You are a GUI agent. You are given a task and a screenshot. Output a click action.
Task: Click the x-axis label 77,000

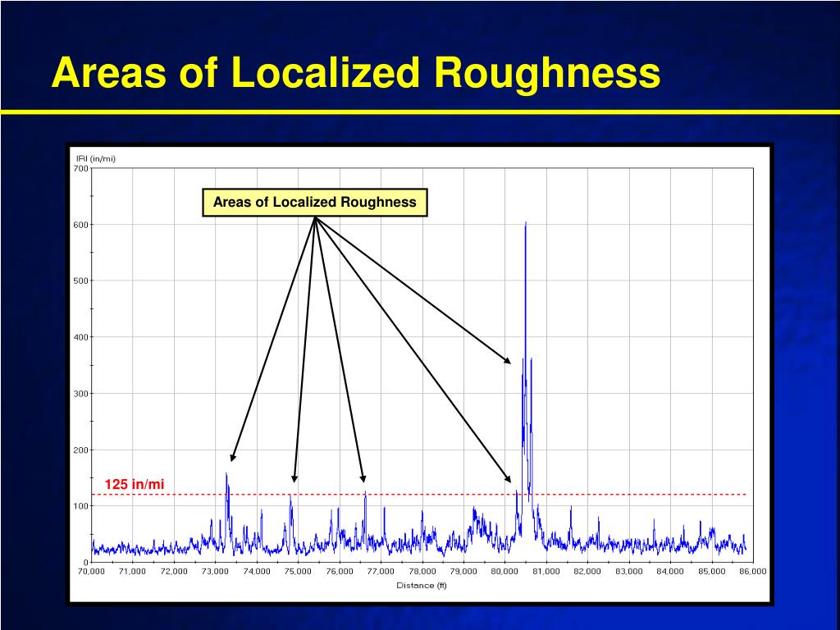(x=381, y=572)
